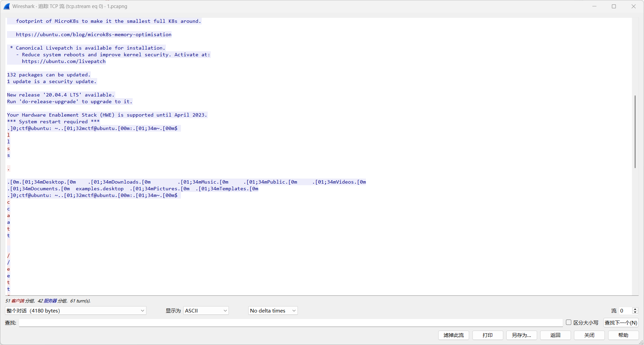Viewport: 644px width, 345px height.
Task: Enable the 区分大小写 case sensitive checkbox
Action: click(x=569, y=322)
